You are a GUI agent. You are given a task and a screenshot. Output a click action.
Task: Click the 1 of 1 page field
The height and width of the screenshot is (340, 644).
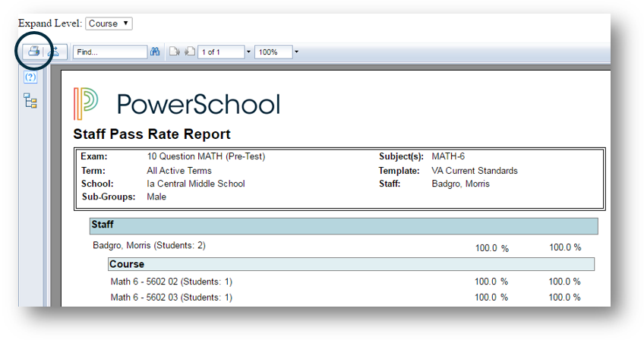222,52
